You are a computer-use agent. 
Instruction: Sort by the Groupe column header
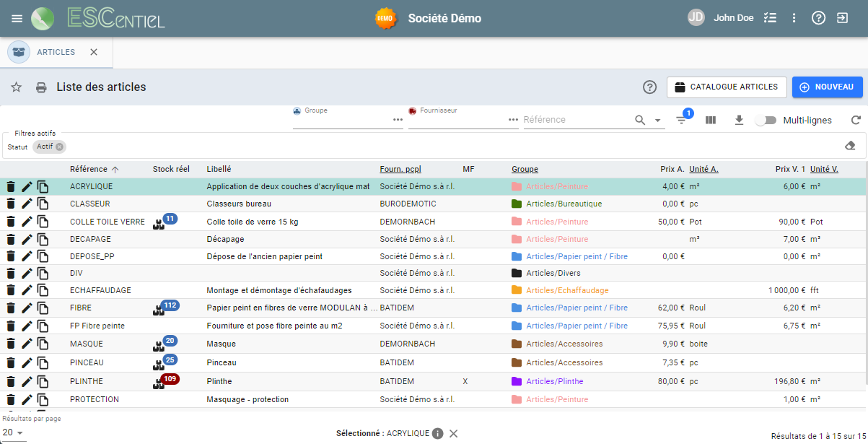pyautogui.click(x=525, y=169)
